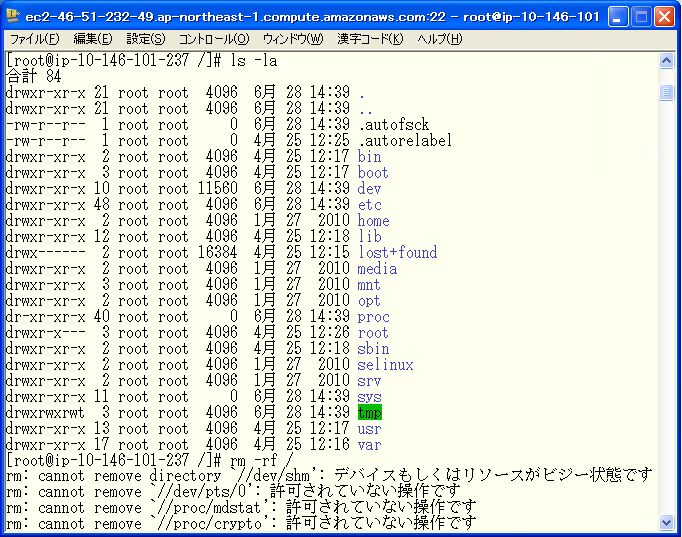Viewport: 682px width, 537px height.
Task: Open the ウィンドウ(W) menu
Action: (x=293, y=39)
